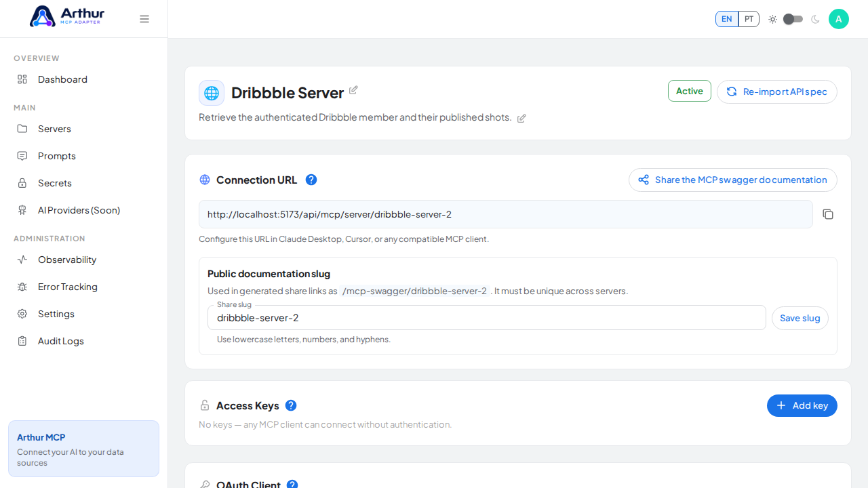Click the Save slug button
868x488 pixels.
pyautogui.click(x=800, y=318)
